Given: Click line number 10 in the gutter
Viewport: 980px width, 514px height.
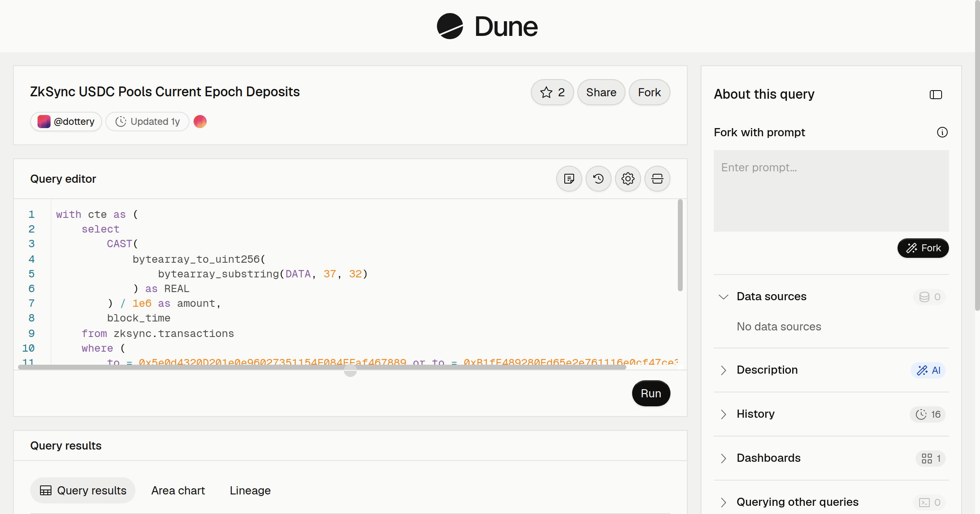Looking at the screenshot, I should point(28,348).
